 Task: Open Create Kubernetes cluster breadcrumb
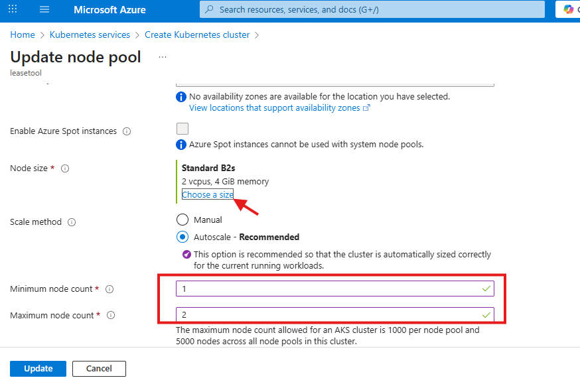(x=196, y=34)
